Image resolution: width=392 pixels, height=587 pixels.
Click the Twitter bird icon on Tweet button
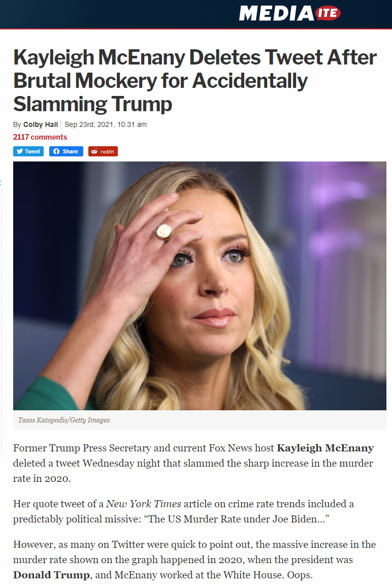point(20,151)
